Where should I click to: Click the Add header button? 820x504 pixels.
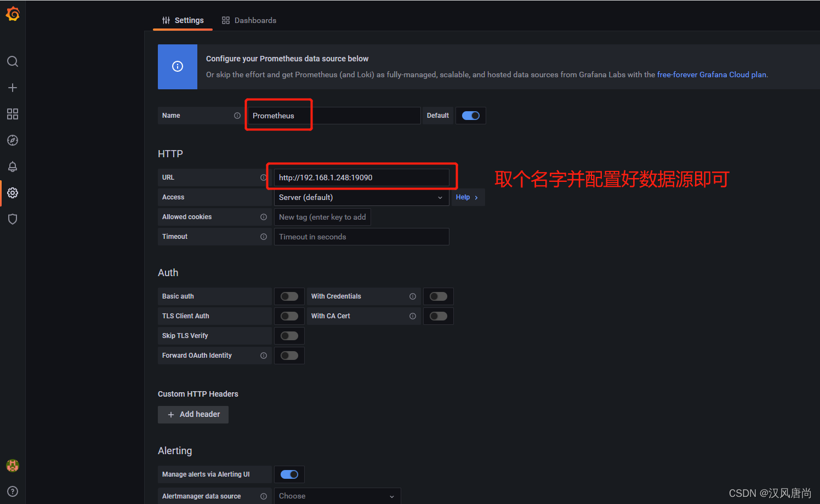(x=193, y=415)
